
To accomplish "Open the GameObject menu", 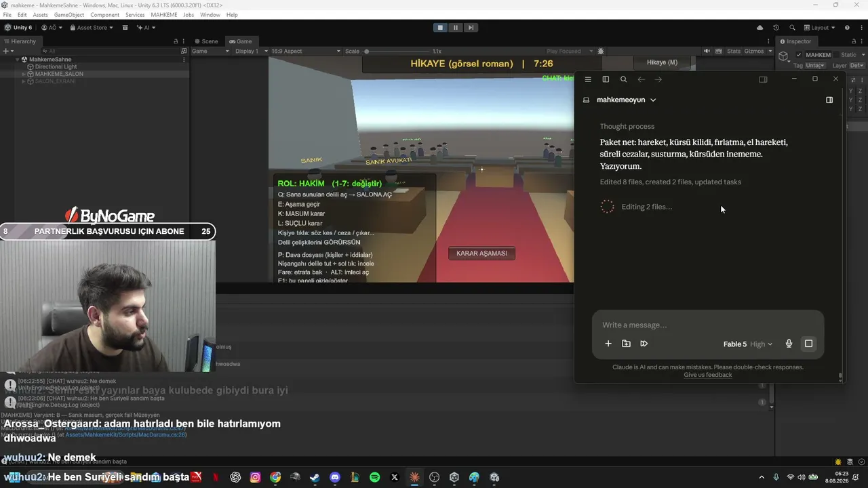I will point(69,14).
